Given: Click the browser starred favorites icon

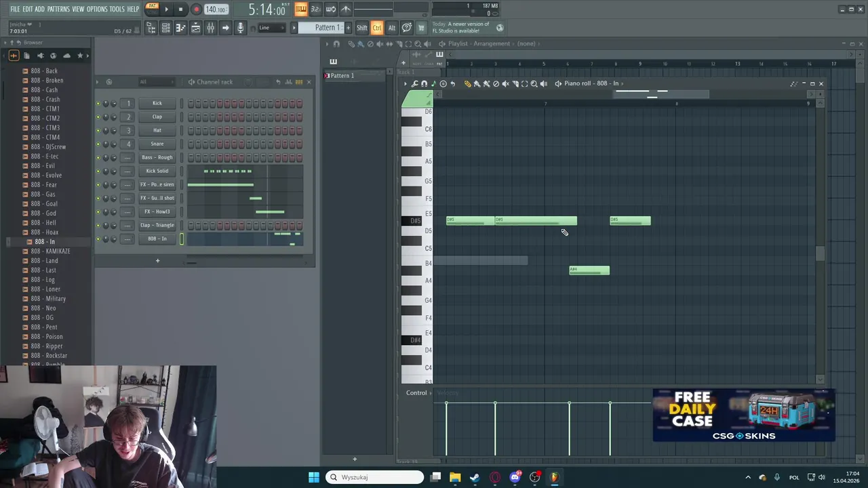Looking at the screenshot, I should click(x=79, y=56).
